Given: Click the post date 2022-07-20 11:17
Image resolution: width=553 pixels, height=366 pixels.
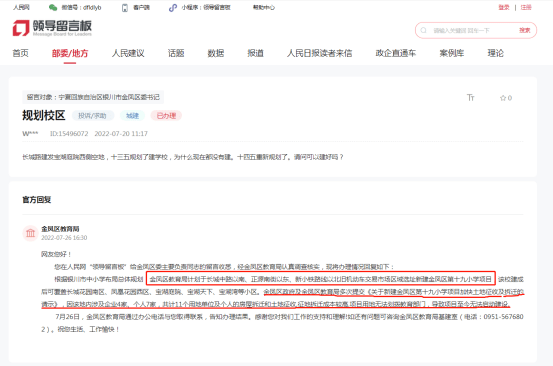Looking at the screenshot, I should (121, 134).
